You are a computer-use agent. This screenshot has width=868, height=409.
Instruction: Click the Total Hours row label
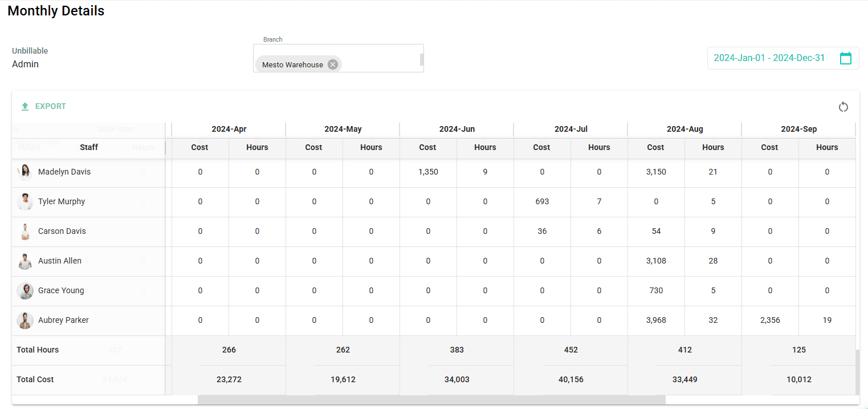coord(38,350)
